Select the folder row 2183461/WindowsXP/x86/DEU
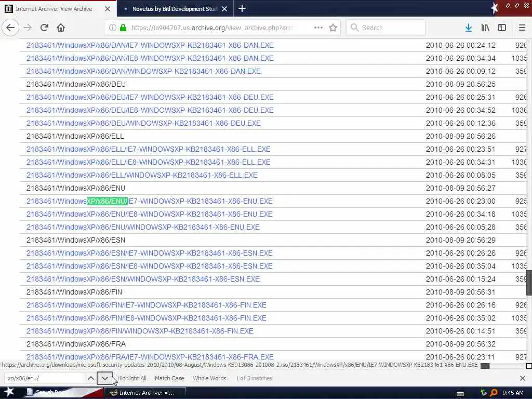This screenshot has width=532, height=399. pyautogui.click(x=76, y=84)
